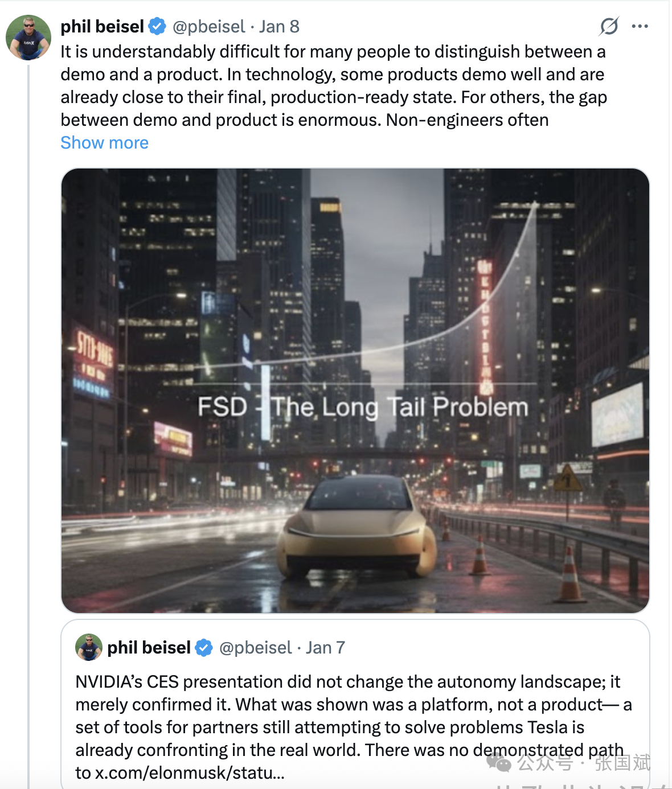The width and height of the screenshot is (672, 789).
Task: Click the main tweet text about demo versus product
Action: [x=333, y=85]
